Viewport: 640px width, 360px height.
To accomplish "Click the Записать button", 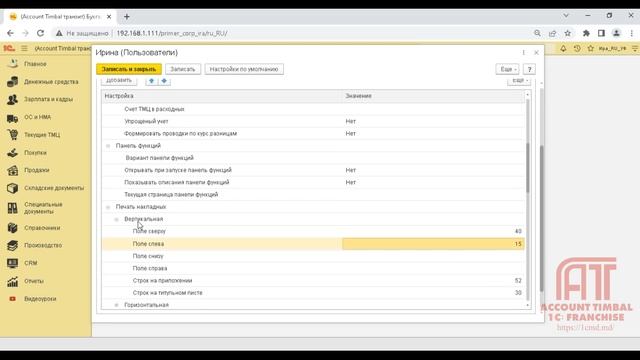I will point(183,69).
